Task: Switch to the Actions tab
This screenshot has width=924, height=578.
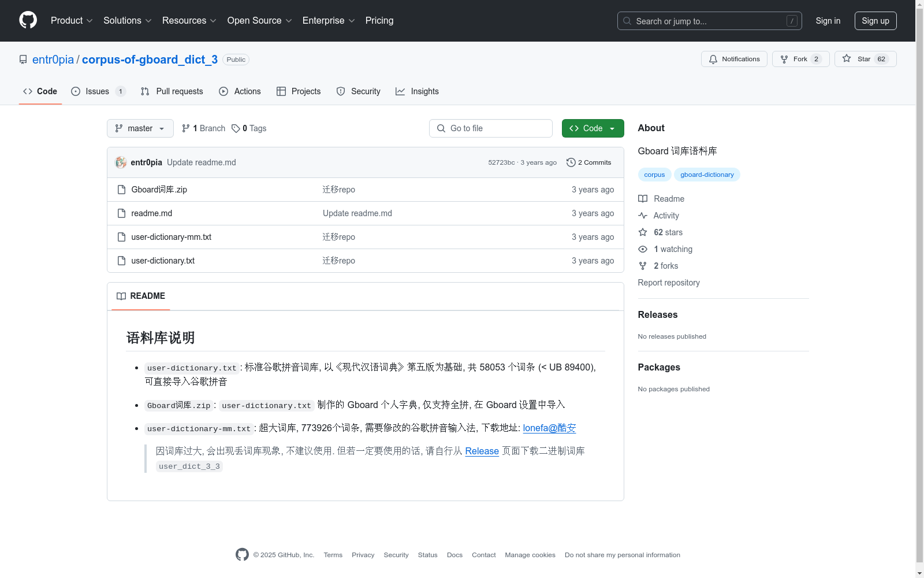Action: click(240, 91)
